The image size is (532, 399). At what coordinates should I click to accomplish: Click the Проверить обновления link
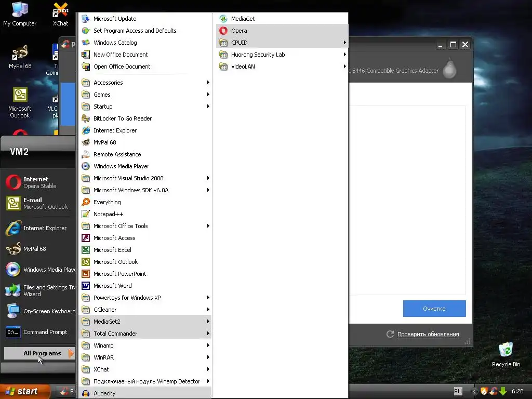click(x=428, y=334)
